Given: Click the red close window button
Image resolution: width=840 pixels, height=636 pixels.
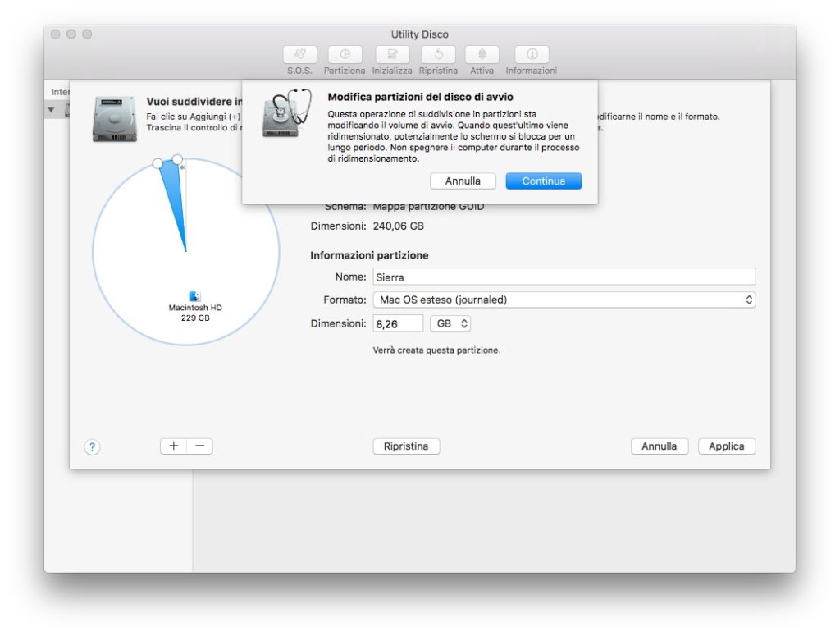Looking at the screenshot, I should pyautogui.click(x=55, y=34).
